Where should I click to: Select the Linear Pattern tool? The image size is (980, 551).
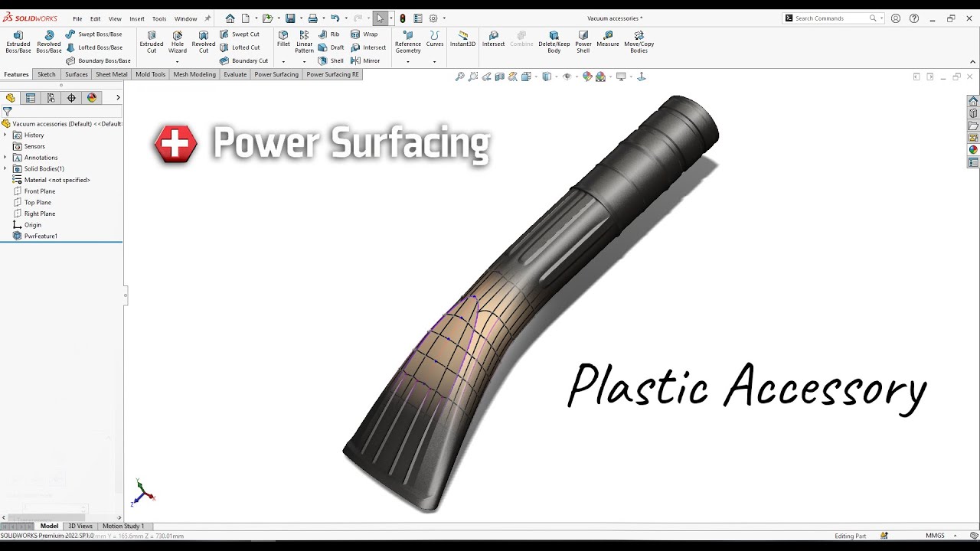[305, 41]
